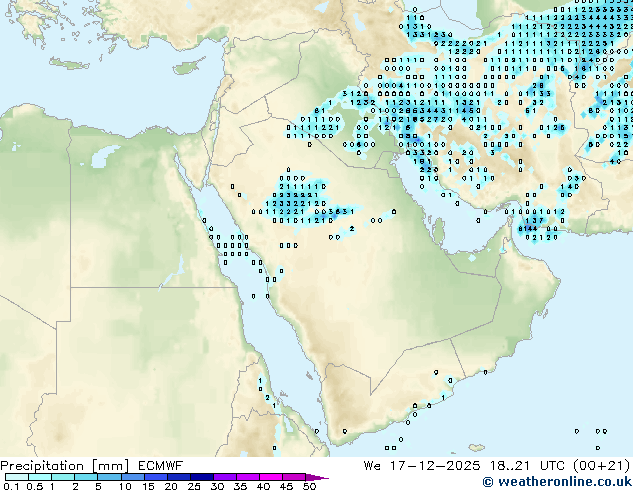Click the '10' legend scale label
Screen dimensions: 634x490
tap(125, 486)
